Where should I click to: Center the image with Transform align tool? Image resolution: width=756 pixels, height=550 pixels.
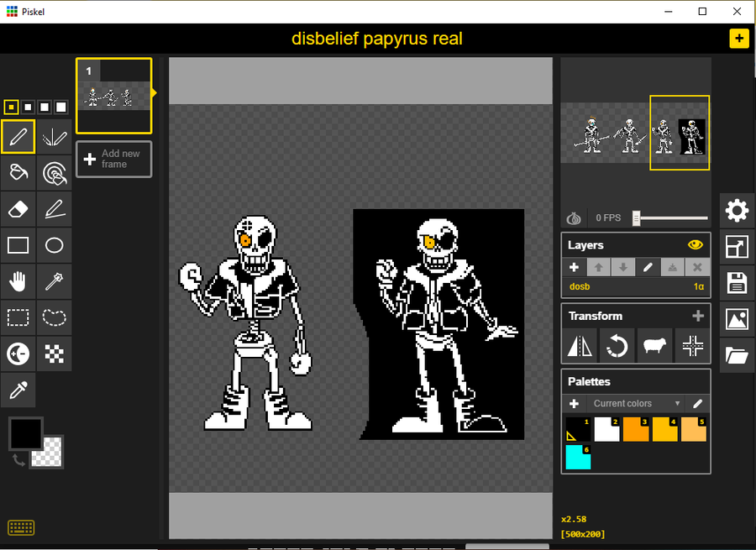pyautogui.click(x=692, y=346)
